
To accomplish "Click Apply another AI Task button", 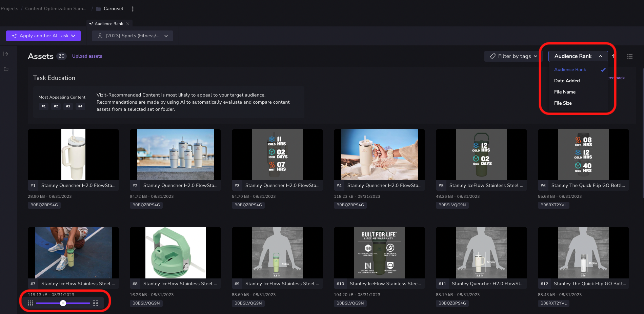I will click(43, 36).
